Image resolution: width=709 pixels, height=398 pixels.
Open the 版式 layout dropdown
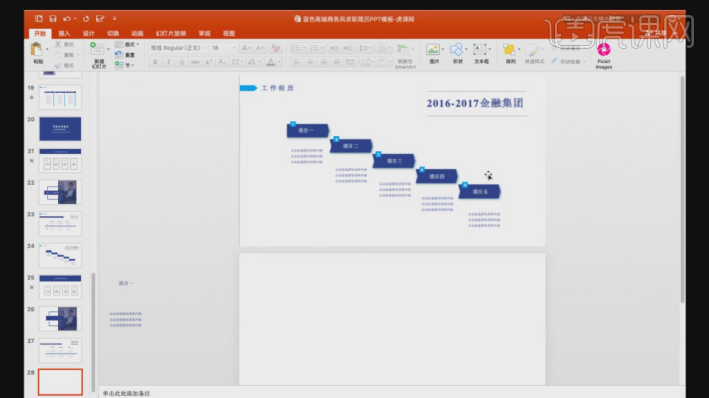[x=127, y=44]
